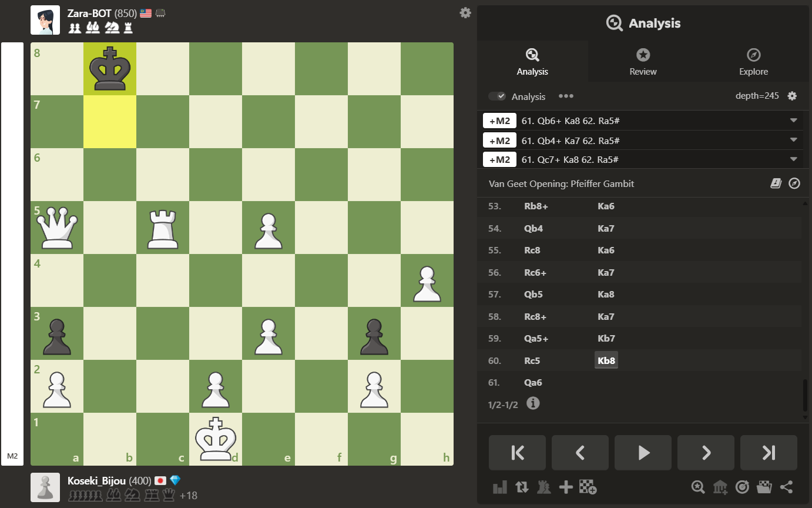Click the +M2 badge for 61. Qb4+

point(499,140)
